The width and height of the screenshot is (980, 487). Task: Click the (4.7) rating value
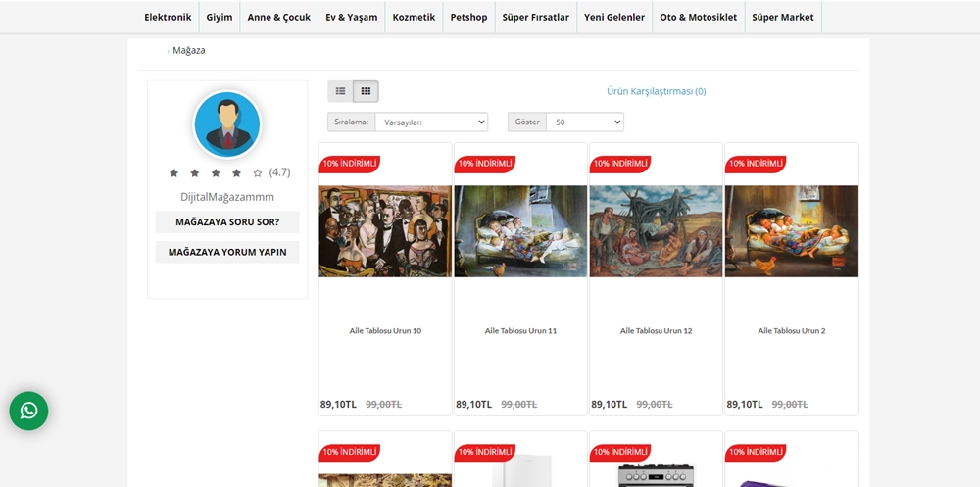click(280, 172)
